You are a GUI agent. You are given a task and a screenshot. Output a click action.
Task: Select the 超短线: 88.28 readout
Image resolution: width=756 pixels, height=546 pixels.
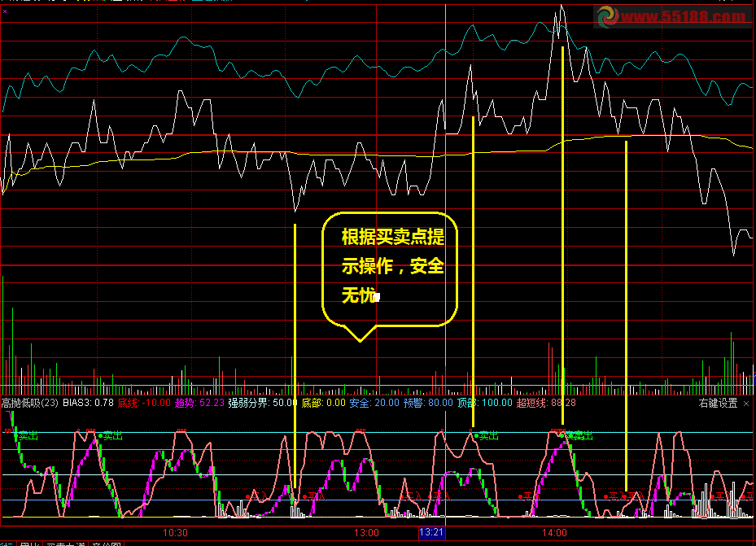pos(546,403)
